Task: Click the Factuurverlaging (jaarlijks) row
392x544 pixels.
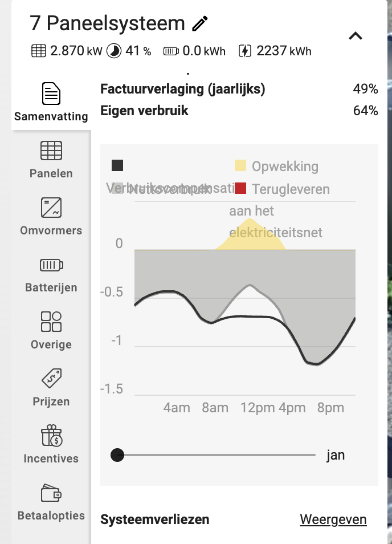Action: coord(239,89)
